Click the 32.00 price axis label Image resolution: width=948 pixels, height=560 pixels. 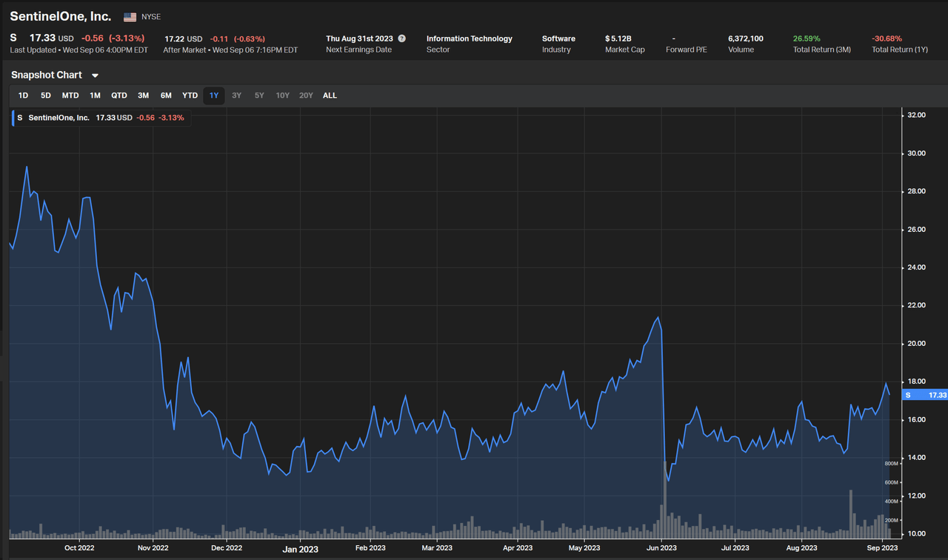click(916, 115)
